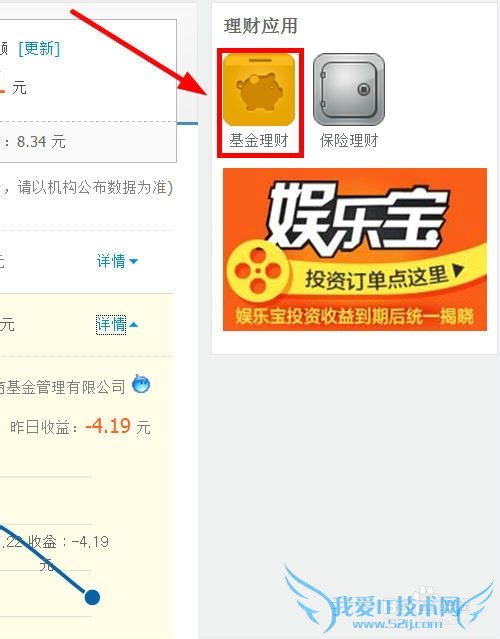Click the 基金理财 text label
This screenshot has width=500, height=639.
coord(259,141)
